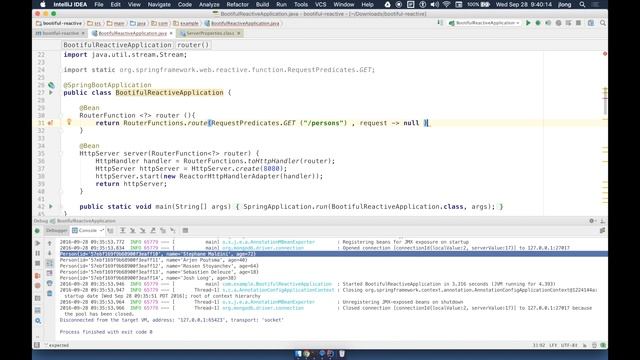
Task: Open View Breakpoints in debug side toolbar
Action: [x=38, y=276]
